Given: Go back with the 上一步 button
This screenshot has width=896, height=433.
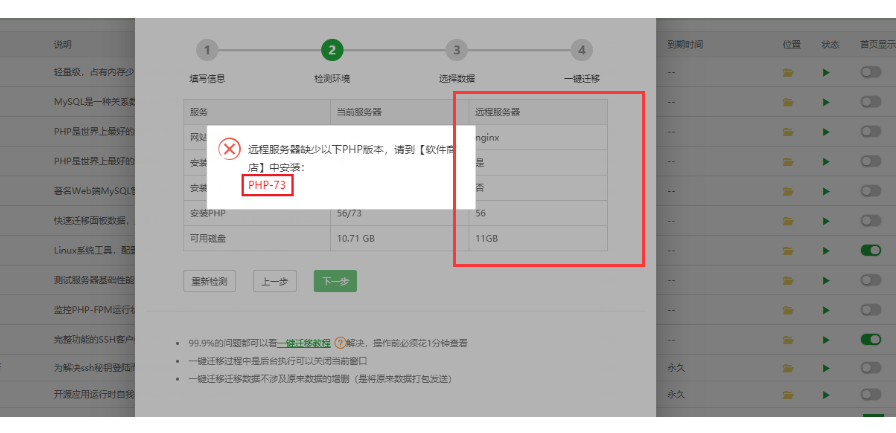Looking at the screenshot, I should [275, 281].
